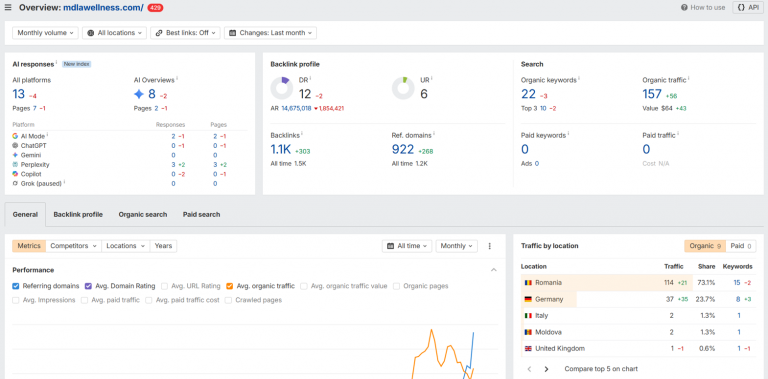Open the All locations dropdown
The image size is (768, 379).
pyautogui.click(x=114, y=33)
